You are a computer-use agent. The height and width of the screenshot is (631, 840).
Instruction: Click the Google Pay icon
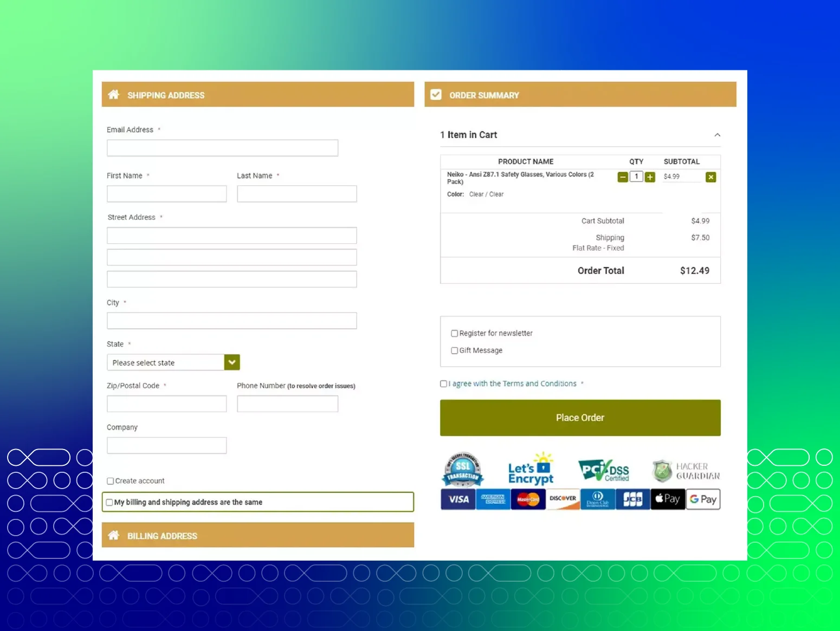pos(703,499)
